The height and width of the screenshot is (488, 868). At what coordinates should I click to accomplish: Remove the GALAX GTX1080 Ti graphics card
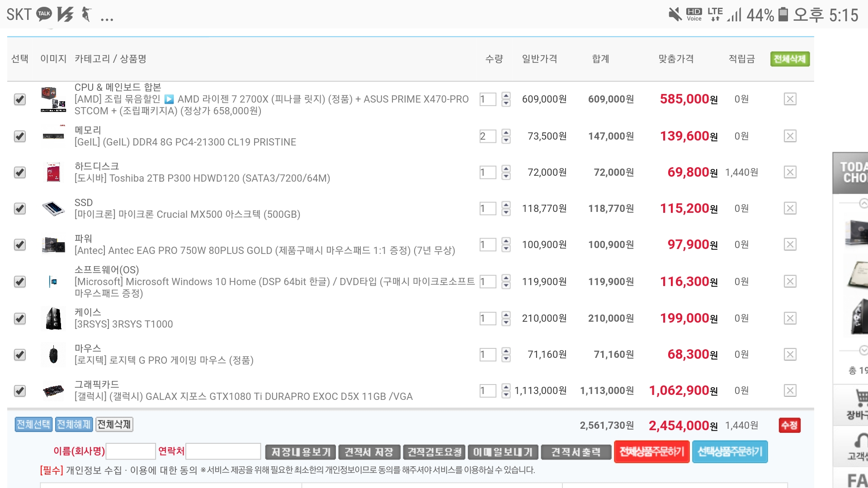pos(790,390)
